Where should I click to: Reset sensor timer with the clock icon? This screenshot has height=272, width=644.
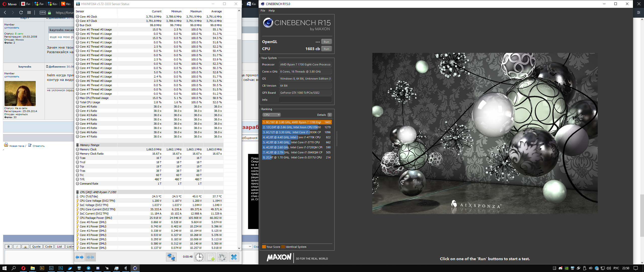pos(199,257)
